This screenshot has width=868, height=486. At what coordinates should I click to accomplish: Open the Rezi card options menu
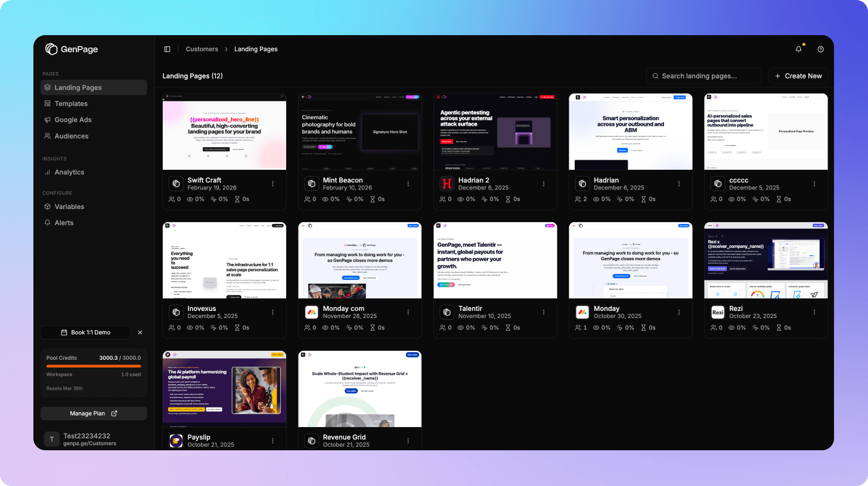click(814, 312)
